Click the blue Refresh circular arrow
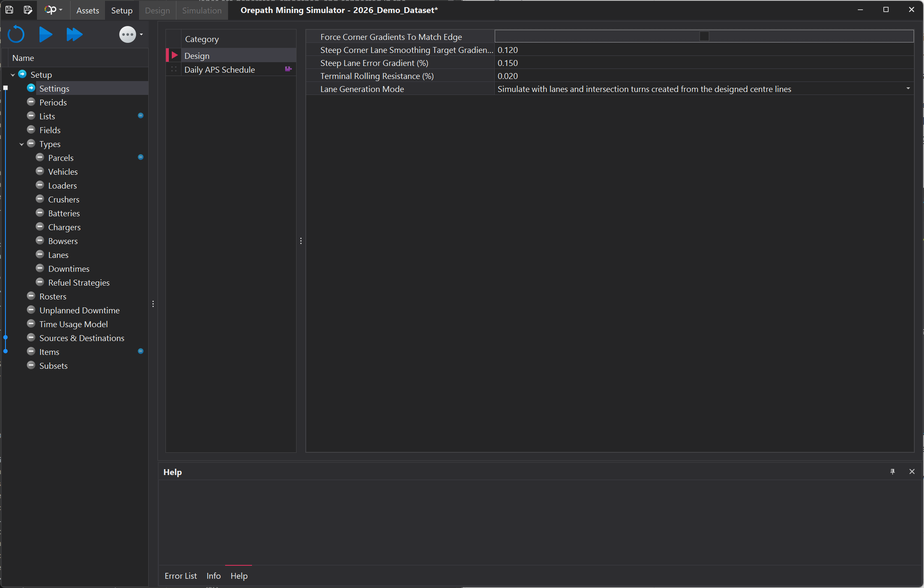The width and height of the screenshot is (924, 588). click(16, 34)
